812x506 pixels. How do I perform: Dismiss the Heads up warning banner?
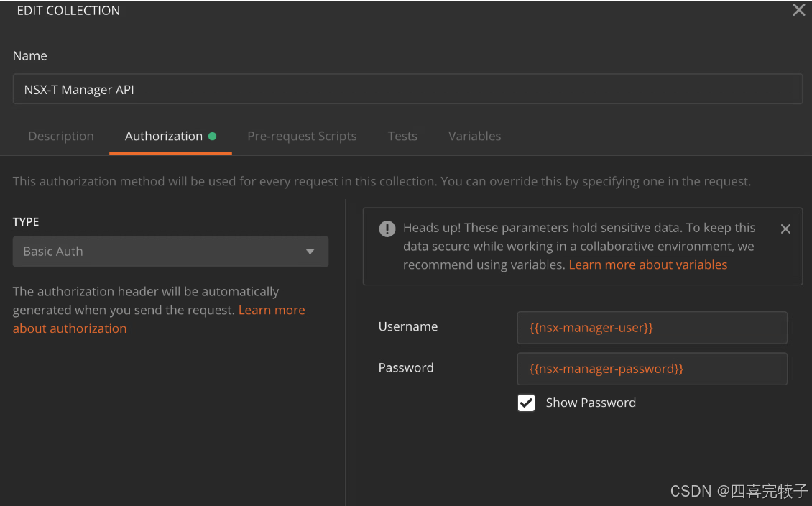coord(785,229)
